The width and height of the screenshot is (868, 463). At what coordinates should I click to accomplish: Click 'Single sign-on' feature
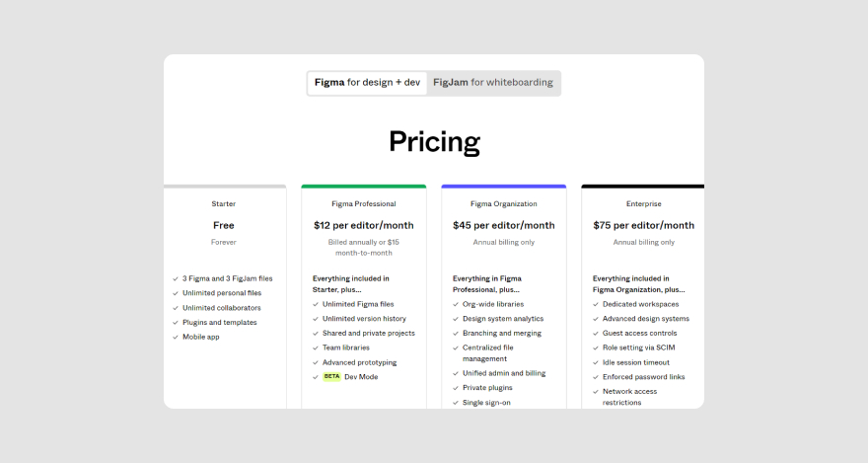486,403
